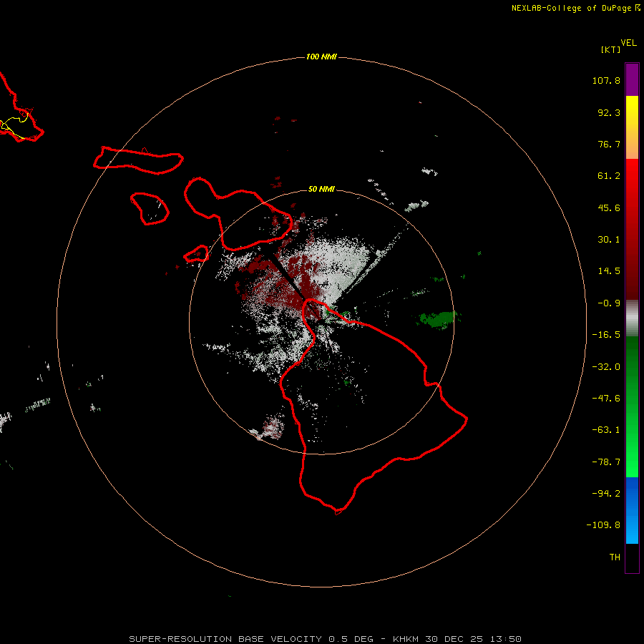Select the VEL legend title
Image resolution: width=644 pixels, height=644 pixels.
click(x=629, y=42)
